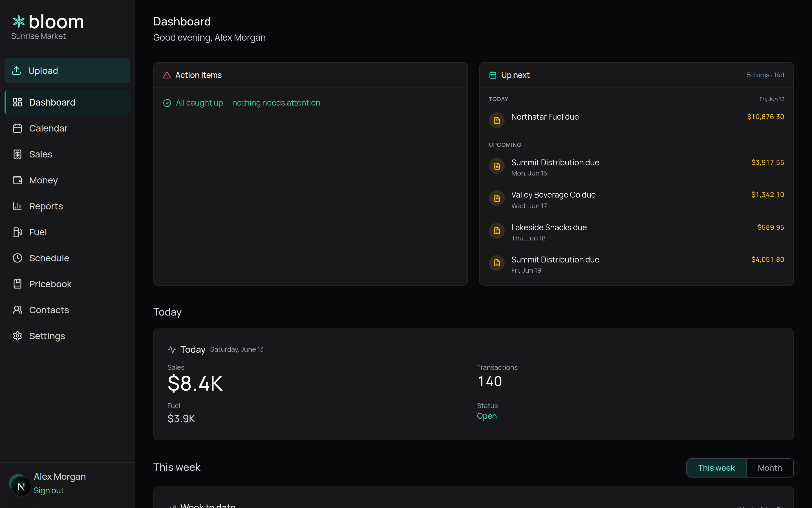Open Northstar Fuel due item
The height and width of the screenshot is (508, 812).
(x=636, y=120)
